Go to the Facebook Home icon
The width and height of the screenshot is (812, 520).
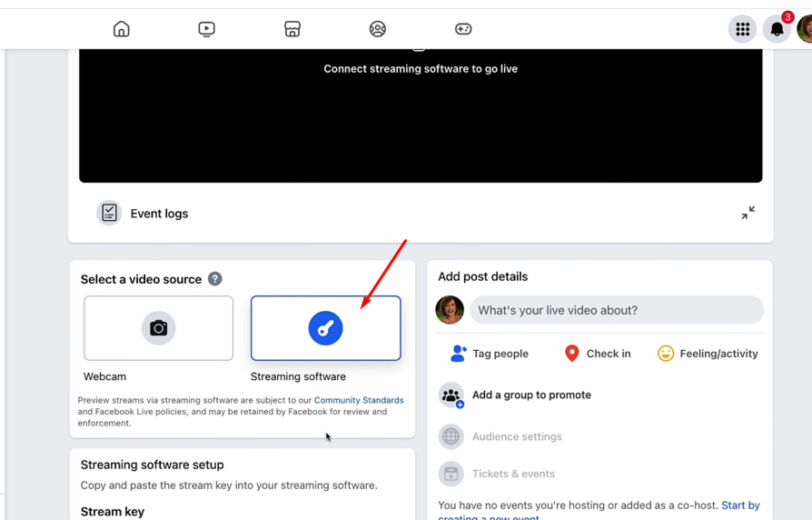tap(121, 29)
